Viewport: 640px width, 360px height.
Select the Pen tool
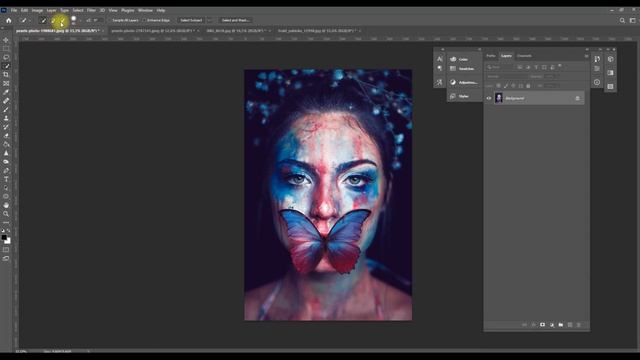coord(6,170)
